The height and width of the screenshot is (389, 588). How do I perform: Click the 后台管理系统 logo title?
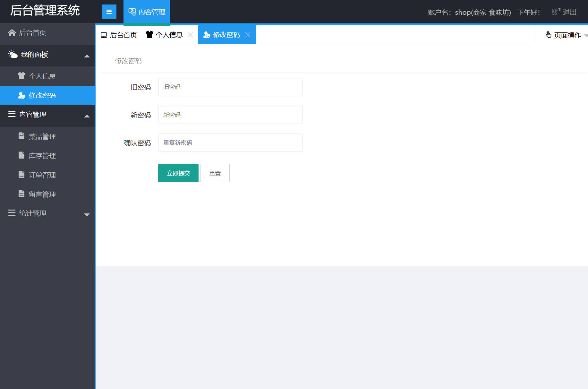click(x=45, y=11)
